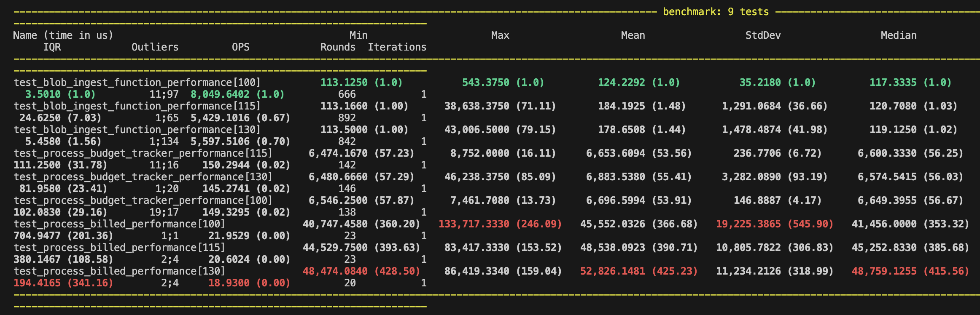Click the OPS value 150.2944 (0.02)
The height and width of the screenshot is (315, 980).
tap(246, 165)
